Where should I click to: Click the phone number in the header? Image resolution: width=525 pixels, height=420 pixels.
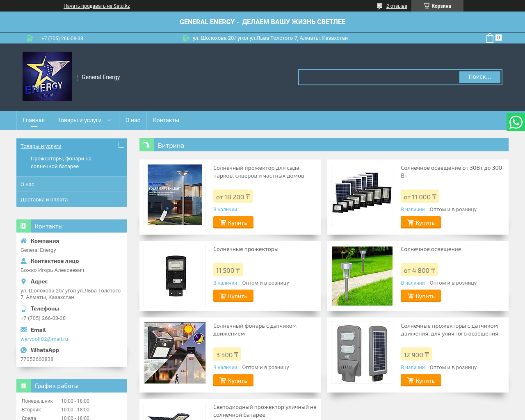[62, 39]
